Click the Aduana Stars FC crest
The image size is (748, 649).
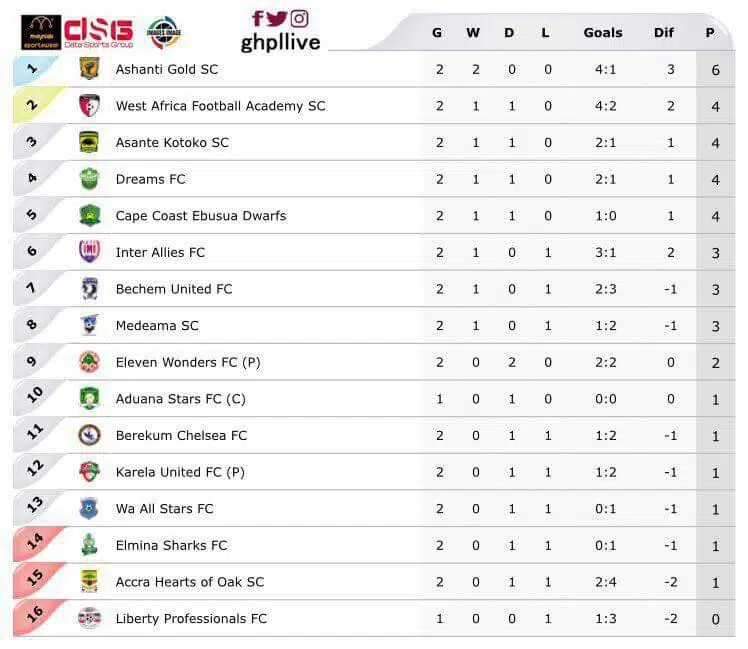point(89,398)
